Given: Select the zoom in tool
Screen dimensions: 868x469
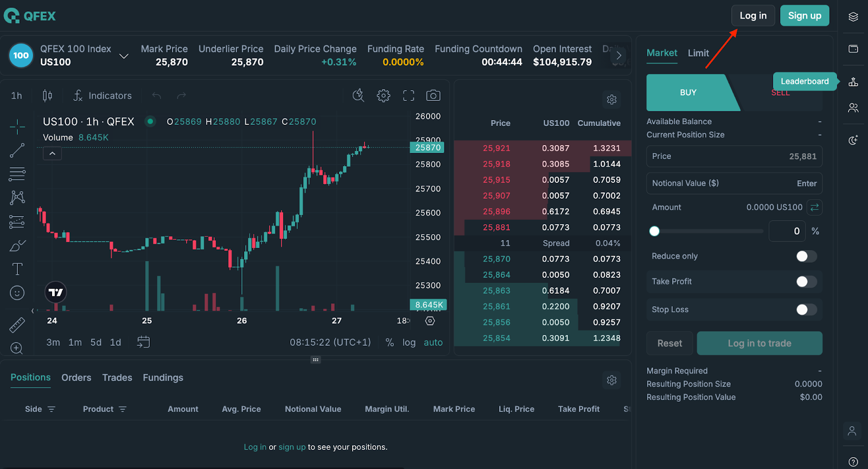Looking at the screenshot, I should click(17, 348).
